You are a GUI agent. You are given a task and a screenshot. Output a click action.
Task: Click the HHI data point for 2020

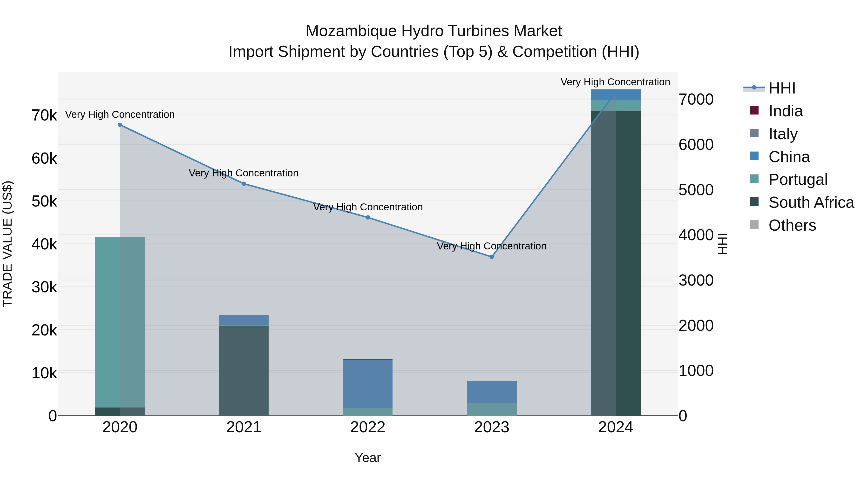[120, 125]
